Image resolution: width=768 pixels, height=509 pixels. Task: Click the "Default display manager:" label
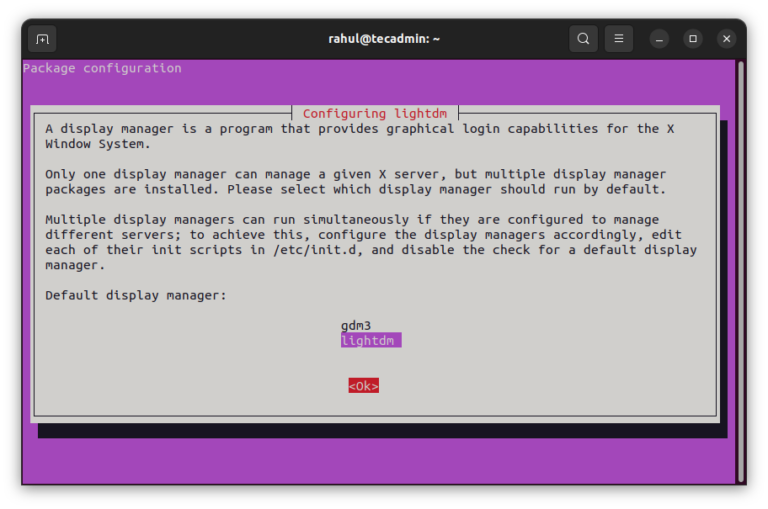[136, 295]
